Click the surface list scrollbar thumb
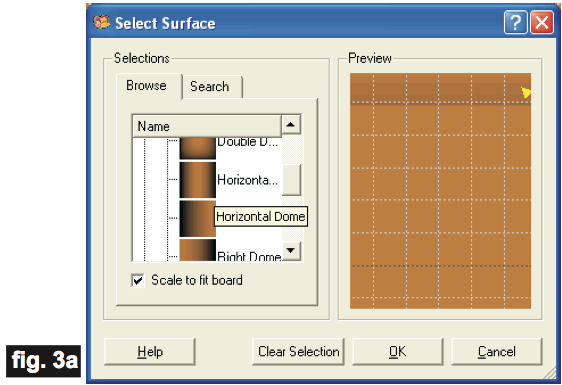 coord(291,180)
